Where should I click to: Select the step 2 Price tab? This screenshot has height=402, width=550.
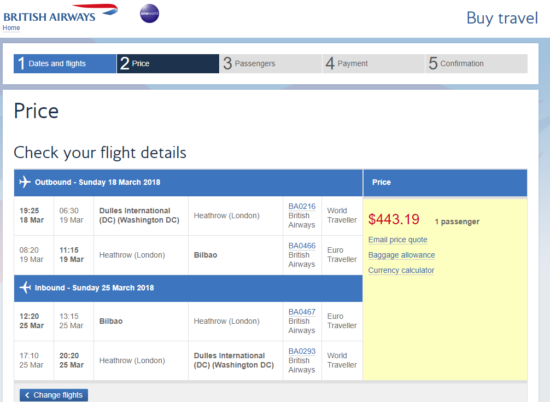click(168, 63)
